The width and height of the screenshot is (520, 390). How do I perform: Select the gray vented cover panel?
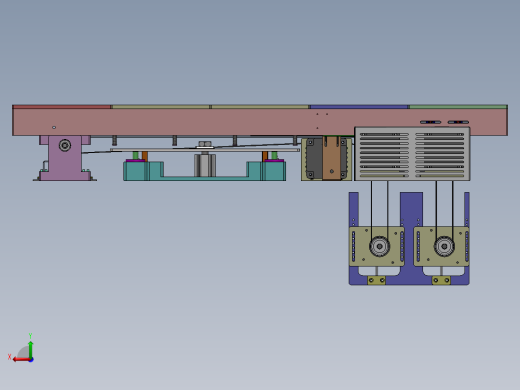click(x=412, y=154)
